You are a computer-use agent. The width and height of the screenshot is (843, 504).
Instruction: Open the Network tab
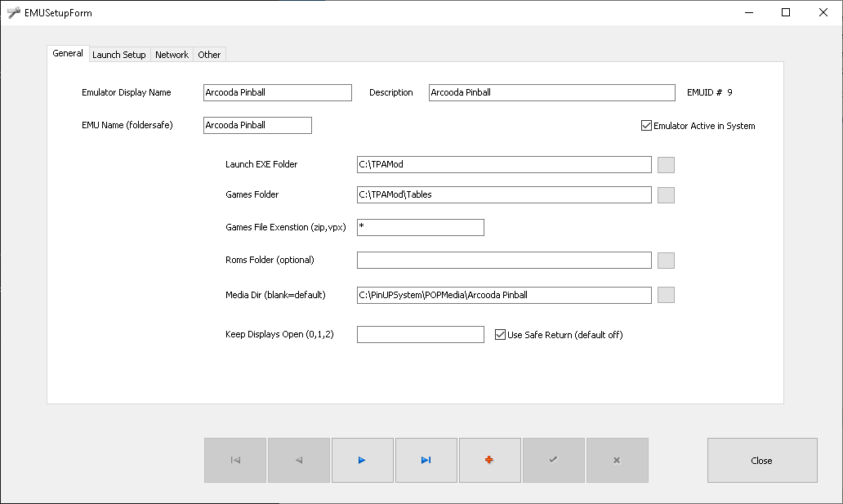click(x=172, y=55)
